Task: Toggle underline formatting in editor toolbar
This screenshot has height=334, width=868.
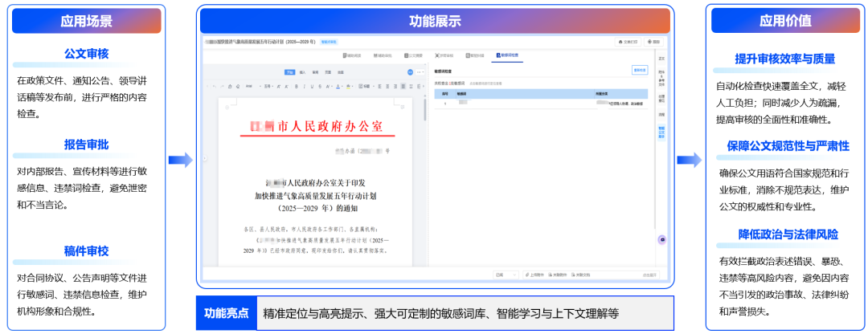Action: tap(312, 86)
